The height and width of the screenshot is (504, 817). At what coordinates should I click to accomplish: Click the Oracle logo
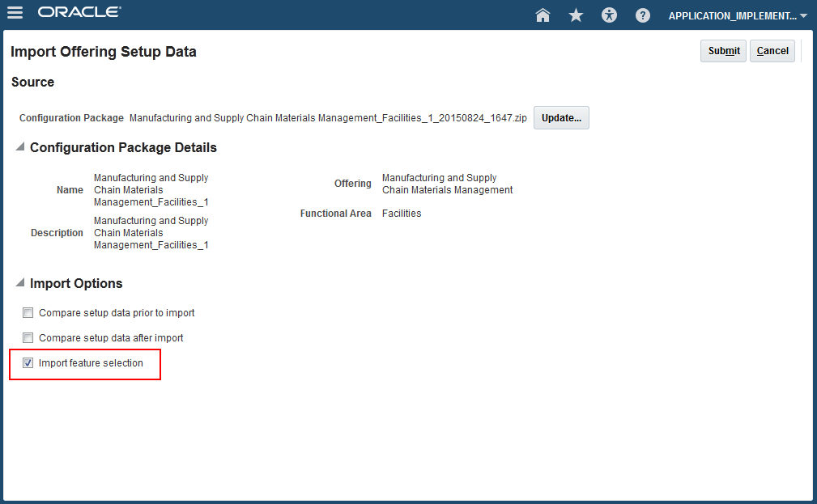point(79,12)
